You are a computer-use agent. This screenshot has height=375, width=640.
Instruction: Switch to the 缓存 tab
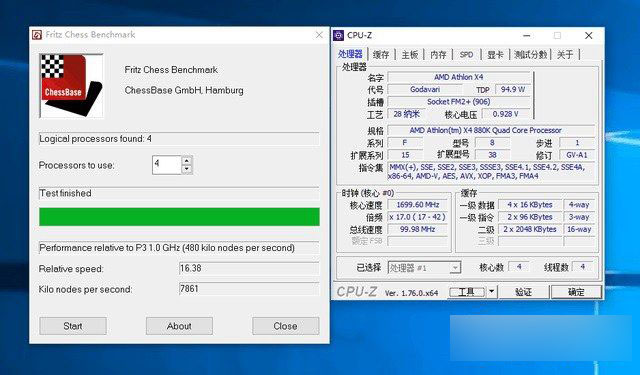381,55
